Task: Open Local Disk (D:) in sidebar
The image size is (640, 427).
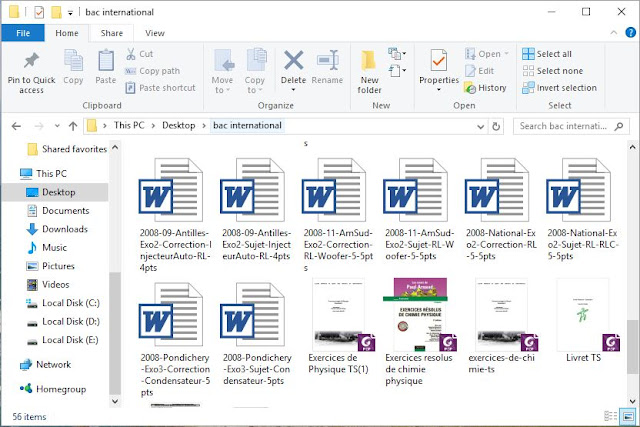Action: tap(63, 322)
